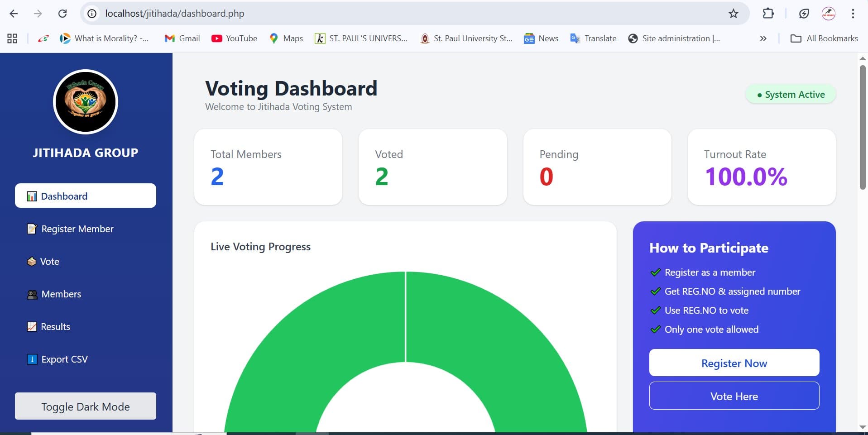Click the Register Now button
The height and width of the screenshot is (435, 868).
click(734, 363)
